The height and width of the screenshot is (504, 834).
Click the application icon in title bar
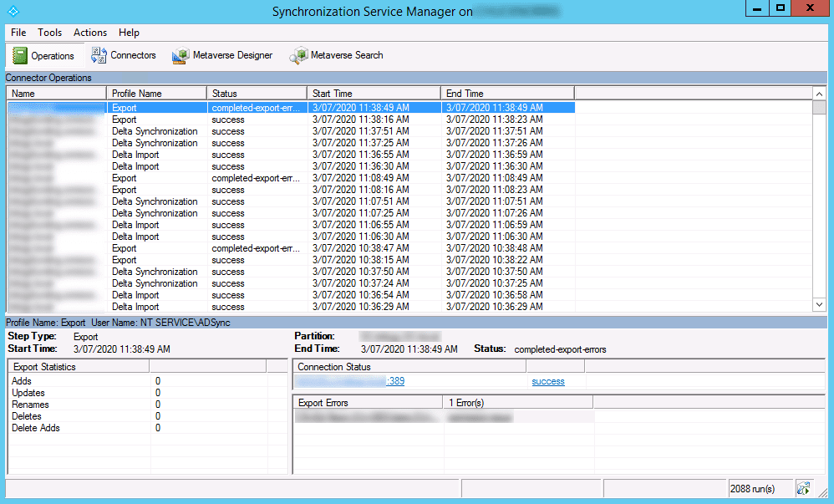[13, 11]
